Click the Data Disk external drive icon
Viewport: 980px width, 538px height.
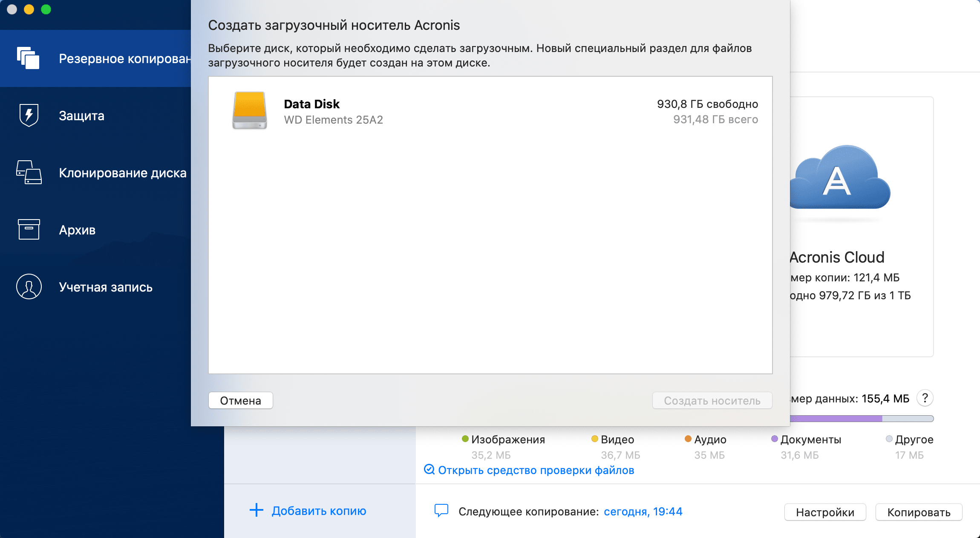(249, 111)
